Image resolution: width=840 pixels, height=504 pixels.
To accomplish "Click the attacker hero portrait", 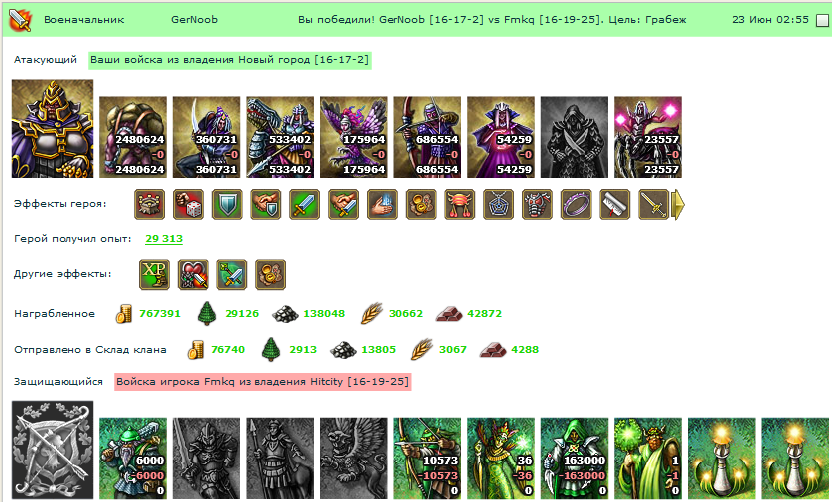I will pos(52,129).
